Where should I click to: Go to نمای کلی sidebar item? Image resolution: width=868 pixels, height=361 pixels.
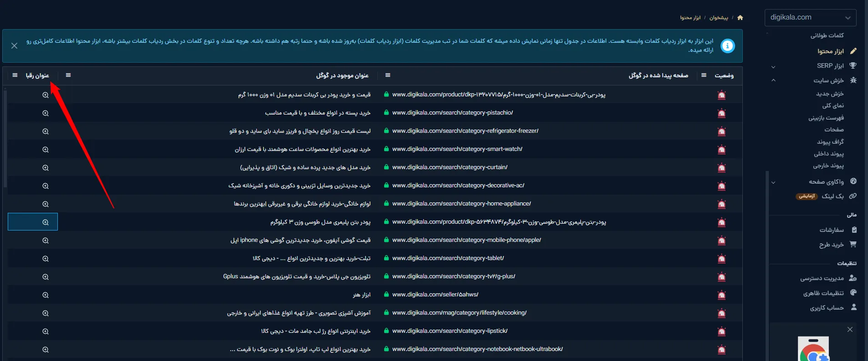832,105
